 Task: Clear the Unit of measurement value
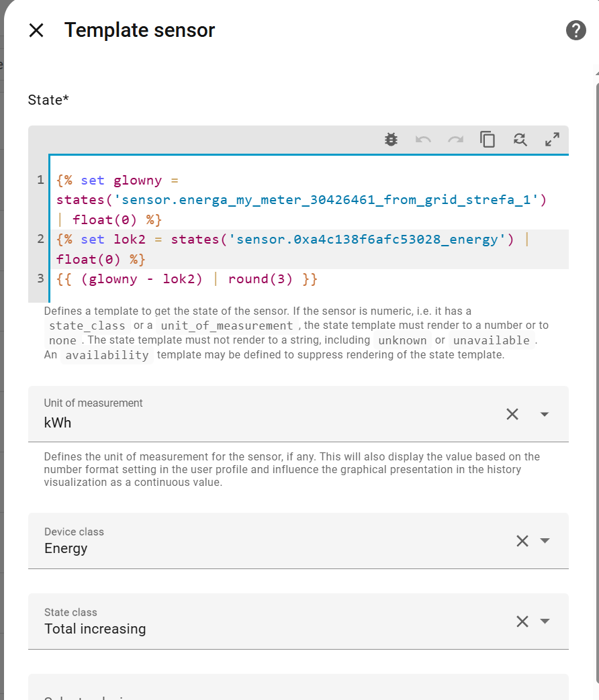pyautogui.click(x=512, y=414)
